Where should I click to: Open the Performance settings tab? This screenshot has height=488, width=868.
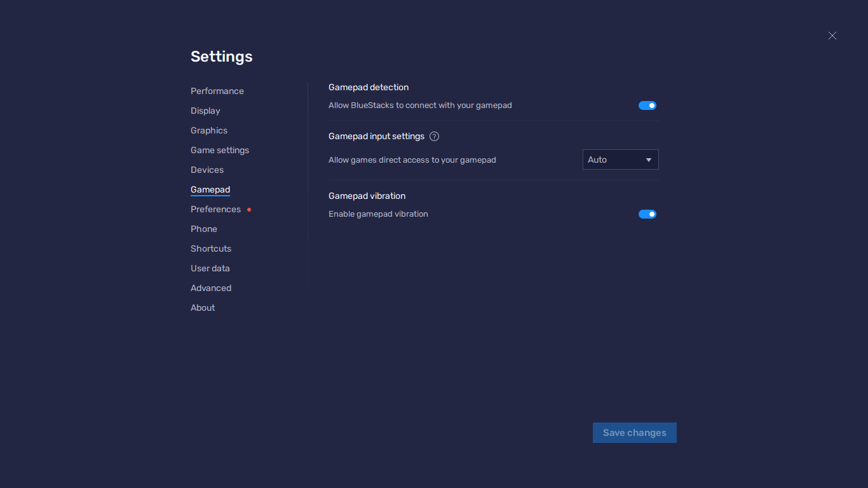tap(217, 91)
